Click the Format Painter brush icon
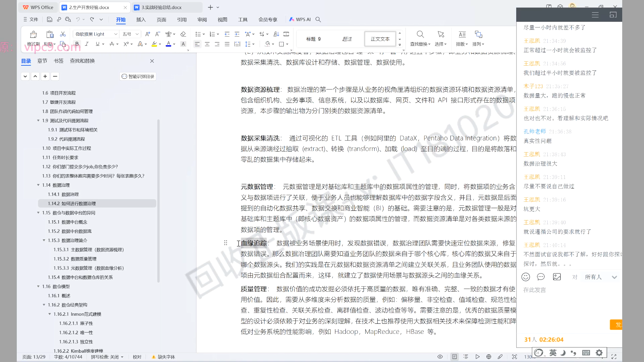Viewport: 644px width, 362px height. click(x=33, y=35)
